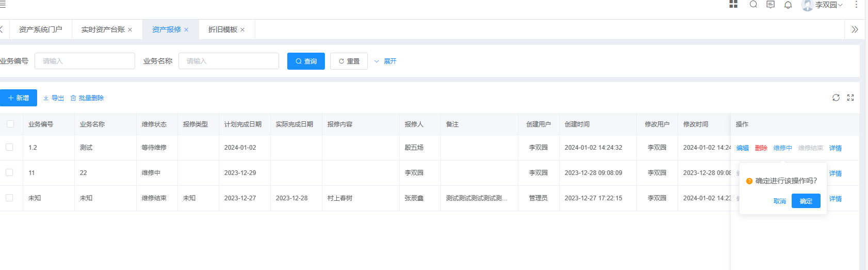Expand more filters with 展开
Viewport: 868px width, 270px height.
point(385,61)
